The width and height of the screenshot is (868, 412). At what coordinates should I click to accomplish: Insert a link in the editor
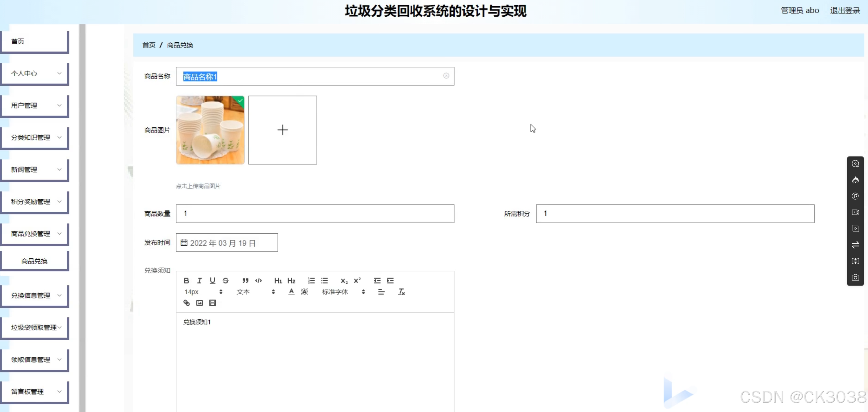186,303
